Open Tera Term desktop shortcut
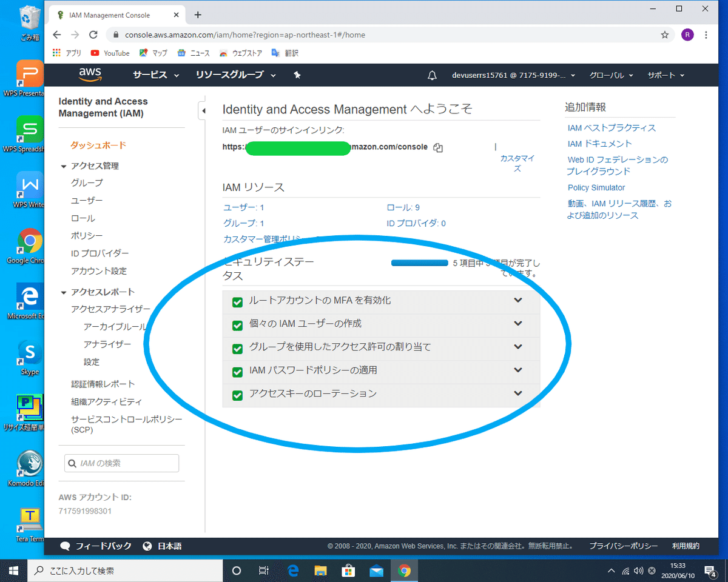Image resolution: width=728 pixels, height=582 pixels. click(x=29, y=524)
